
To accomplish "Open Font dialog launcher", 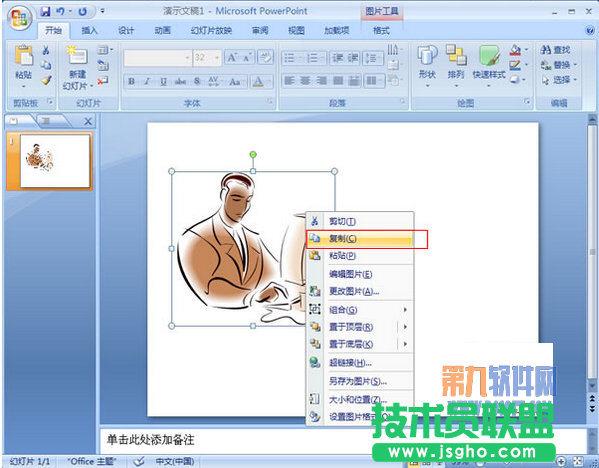I will point(270,101).
